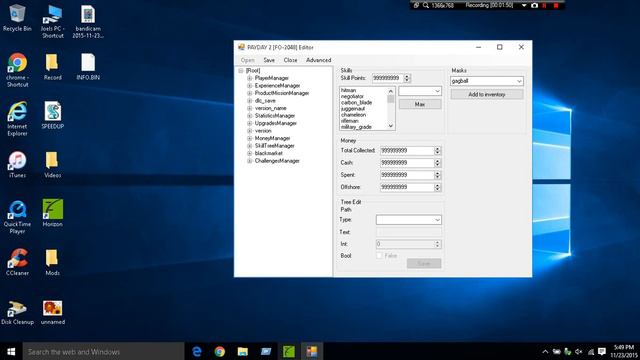Screen dimensions: 640x360
Task: Launch CCleaner from desktop
Action: 17,262
